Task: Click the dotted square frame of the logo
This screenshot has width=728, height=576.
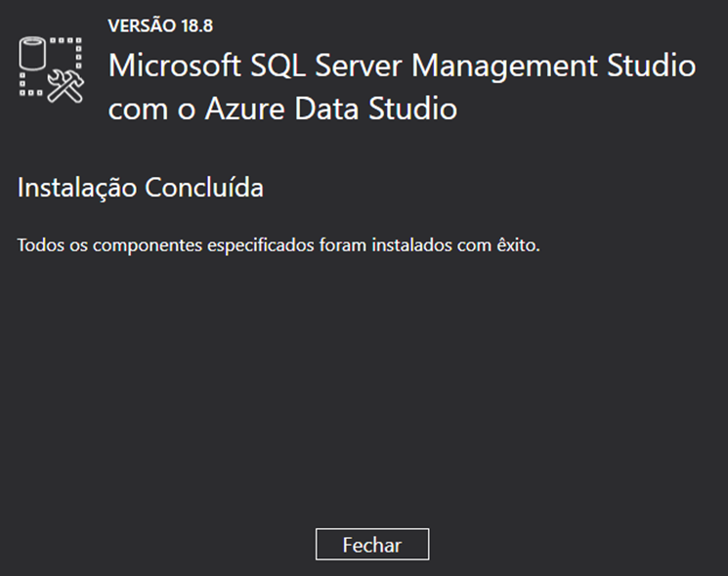Action: pos(50,66)
